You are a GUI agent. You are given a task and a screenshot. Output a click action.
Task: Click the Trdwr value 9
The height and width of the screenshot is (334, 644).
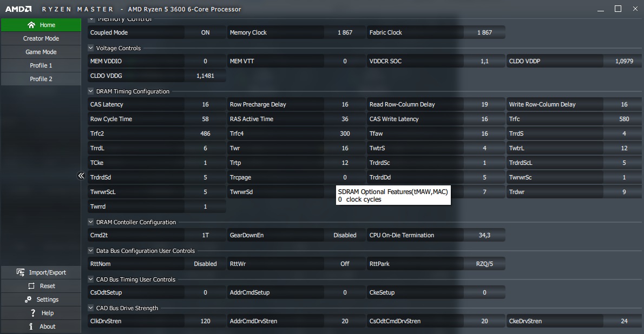point(624,192)
